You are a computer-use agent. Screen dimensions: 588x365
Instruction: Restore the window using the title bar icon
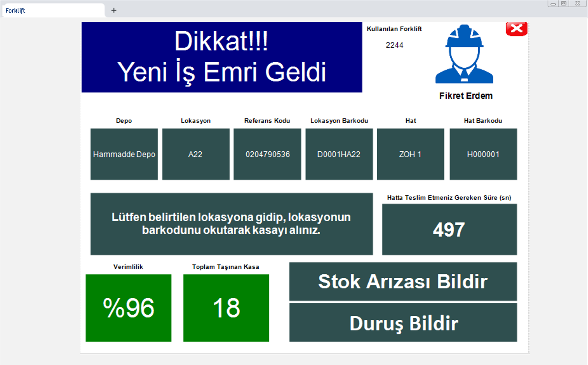pyautogui.click(x=563, y=3)
